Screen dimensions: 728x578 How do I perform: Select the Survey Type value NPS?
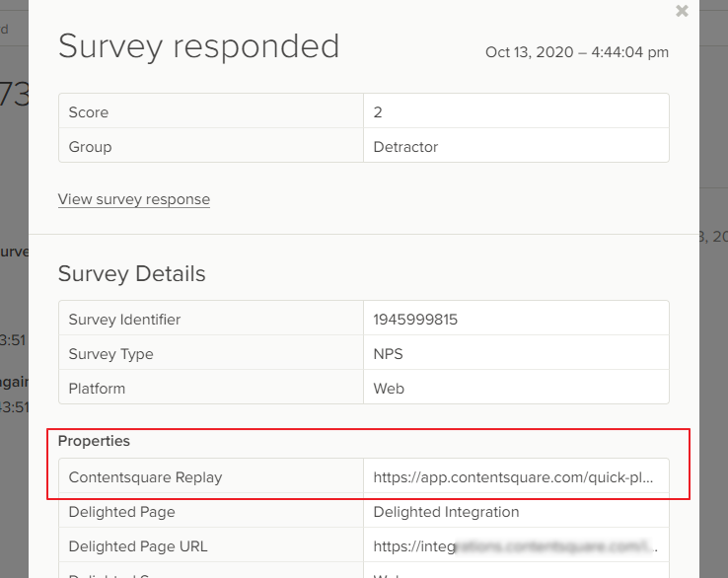click(x=388, y=354)
